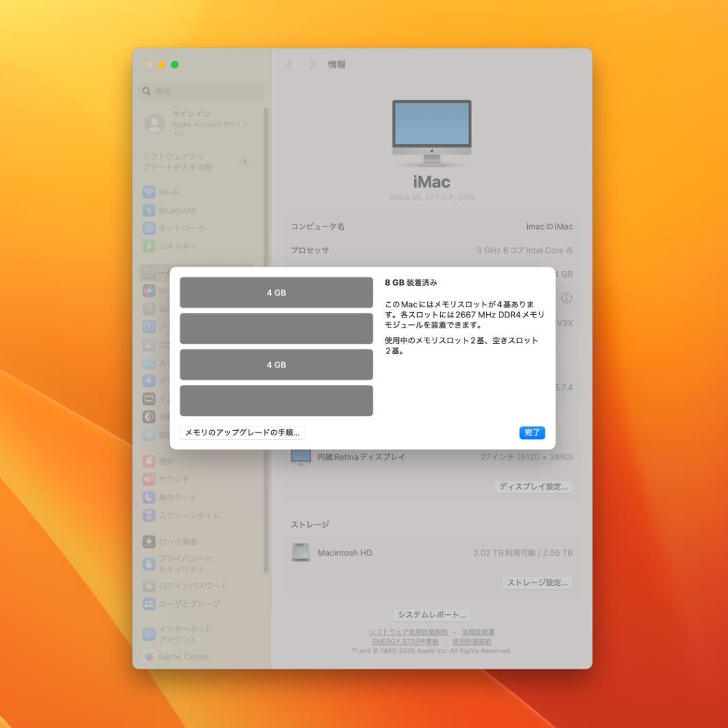Open プライバシーとセキュリティ hand icon

[x=148, y=564]
